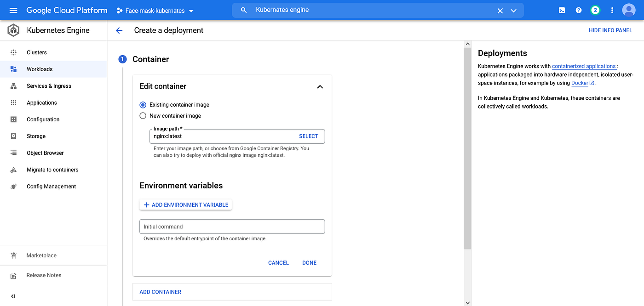The width and height of the screenshot is (644, 306).
Task: Open Services & Ingress page
Action: [53, 86]
